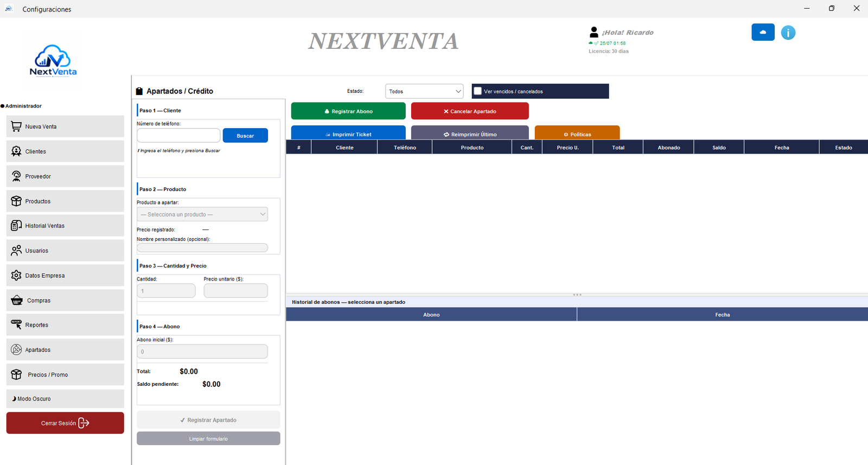This screenshot has height=465, width=868.
Task: Click the Buscar button
Action: coord(245,136)
